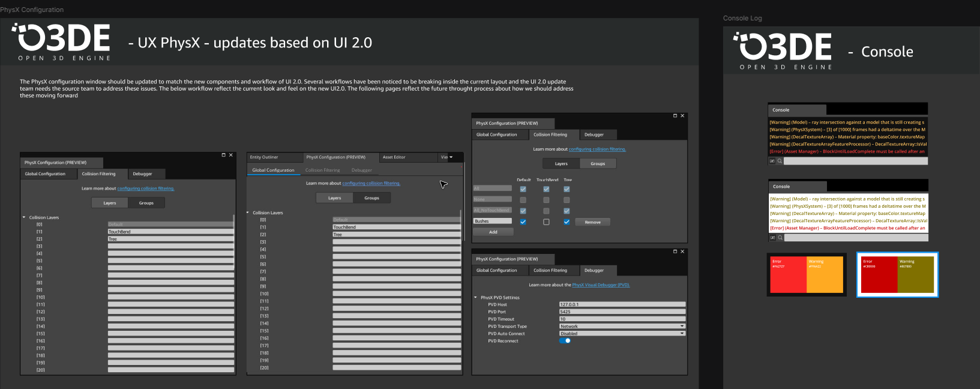Click the Console tab in dark panel
This screenshot has height=389, width=980.
797,110
